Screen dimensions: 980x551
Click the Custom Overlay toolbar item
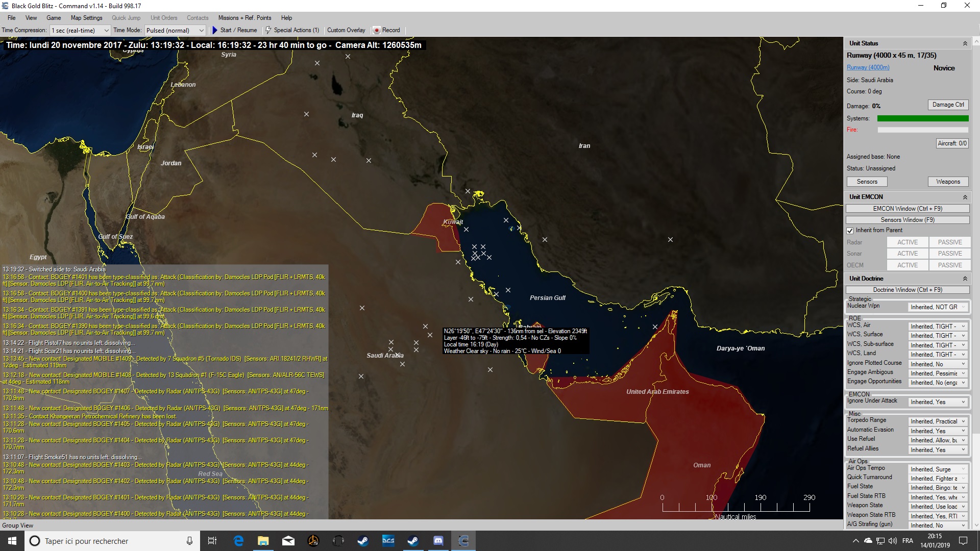click(346, 30)
